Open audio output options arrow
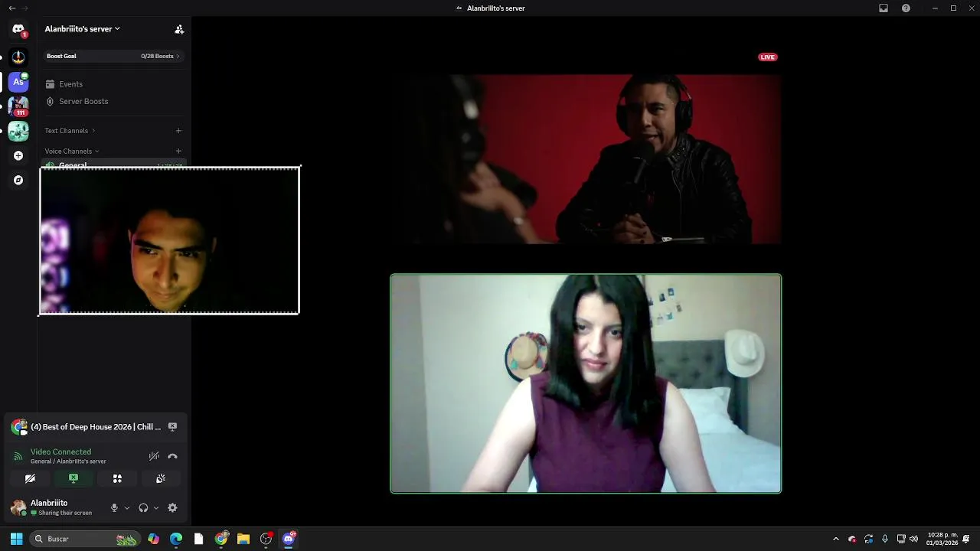 156,508
